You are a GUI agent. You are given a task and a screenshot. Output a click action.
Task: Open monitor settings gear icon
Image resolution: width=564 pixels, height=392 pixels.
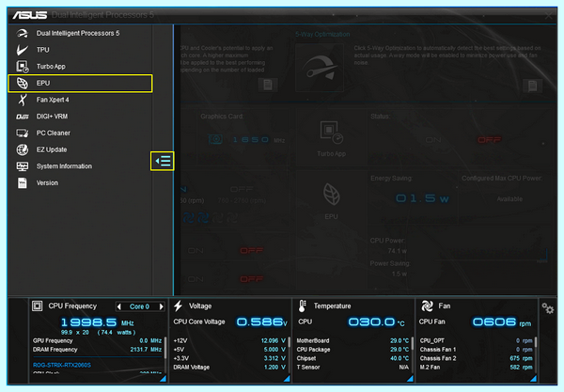point(548,307)
